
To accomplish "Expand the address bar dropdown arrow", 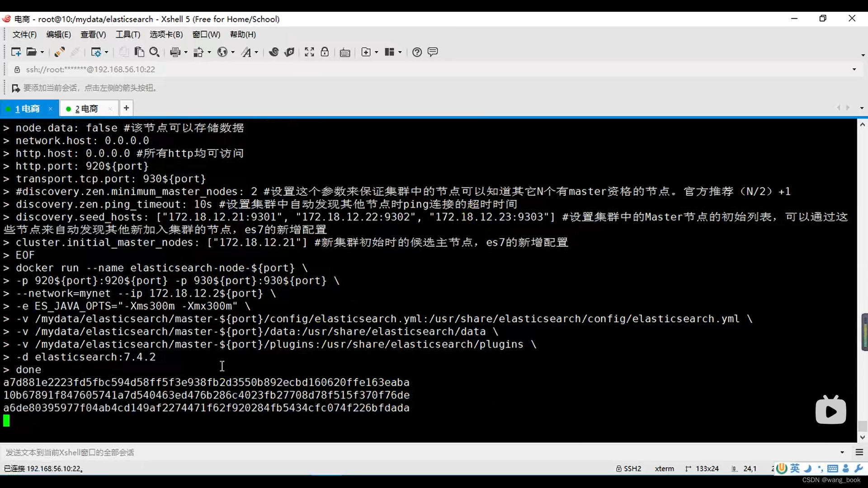I will (854, 69).
